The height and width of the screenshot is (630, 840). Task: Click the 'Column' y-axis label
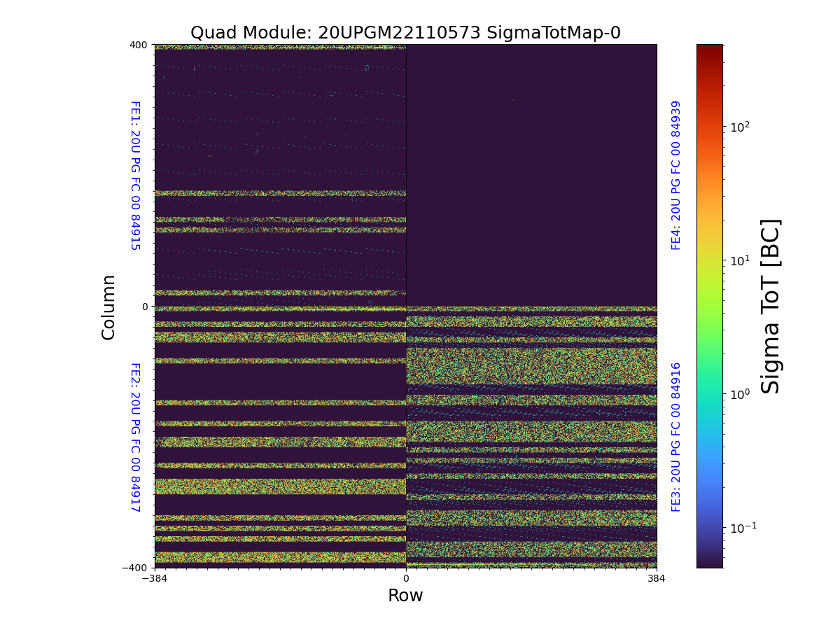tap(108, 307)
